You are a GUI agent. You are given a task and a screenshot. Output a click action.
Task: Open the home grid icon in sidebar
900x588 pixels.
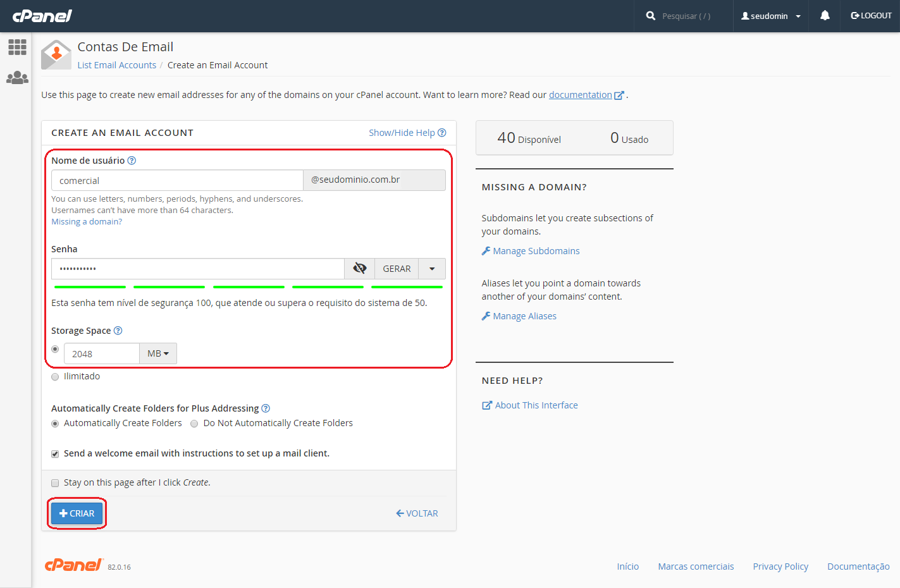click(x=17, y=47)
